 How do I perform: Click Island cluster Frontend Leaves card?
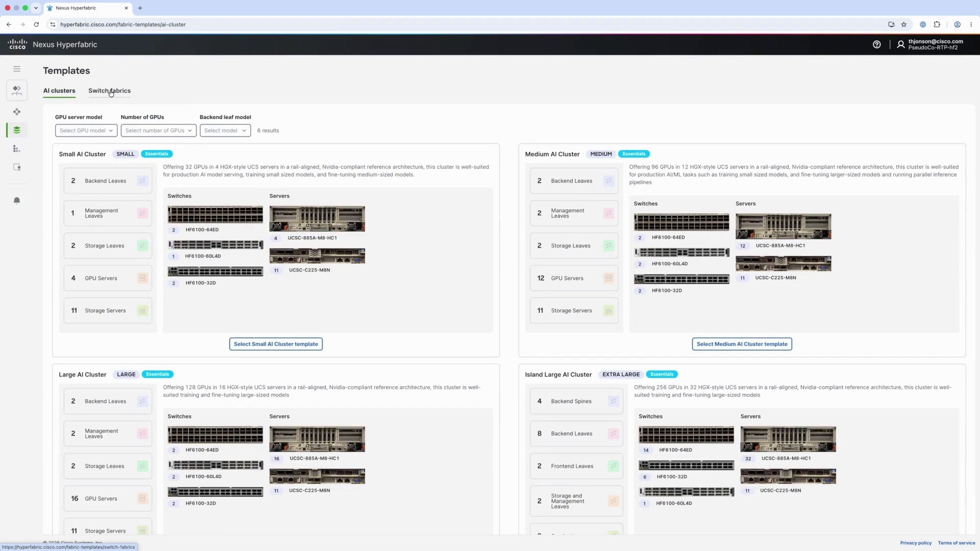(576, 466)
